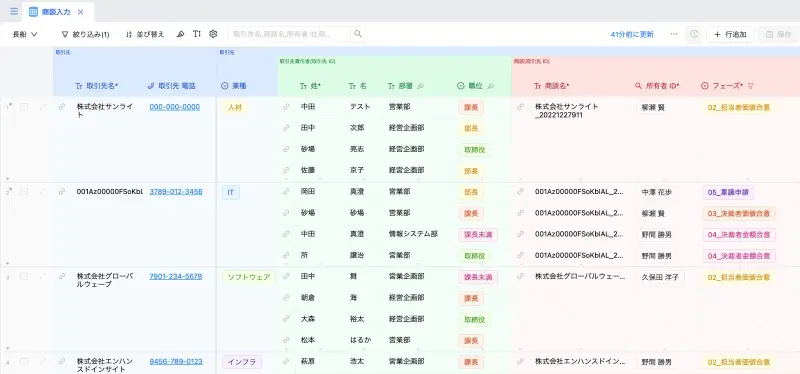Image resolution: width=800 pixels, height=374 pixels.
Task: Open link icon beside 株式会社サンライト_20221227911 deal
Action: click(520, 107)
